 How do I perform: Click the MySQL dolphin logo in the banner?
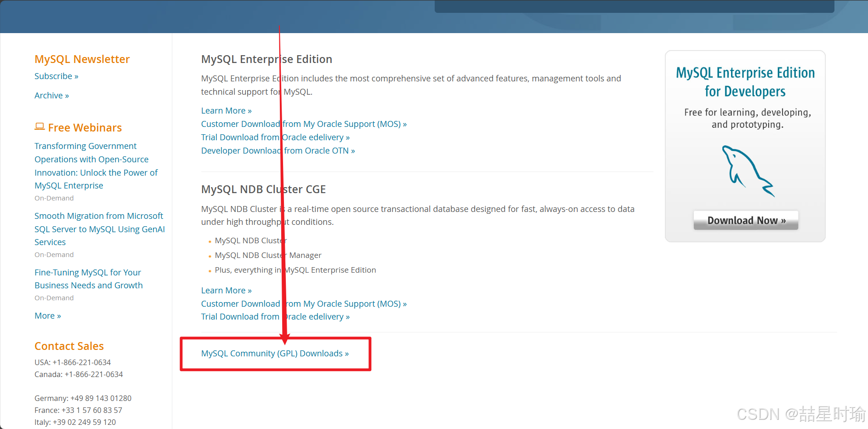pyautogui.click(x=748, y=171)
